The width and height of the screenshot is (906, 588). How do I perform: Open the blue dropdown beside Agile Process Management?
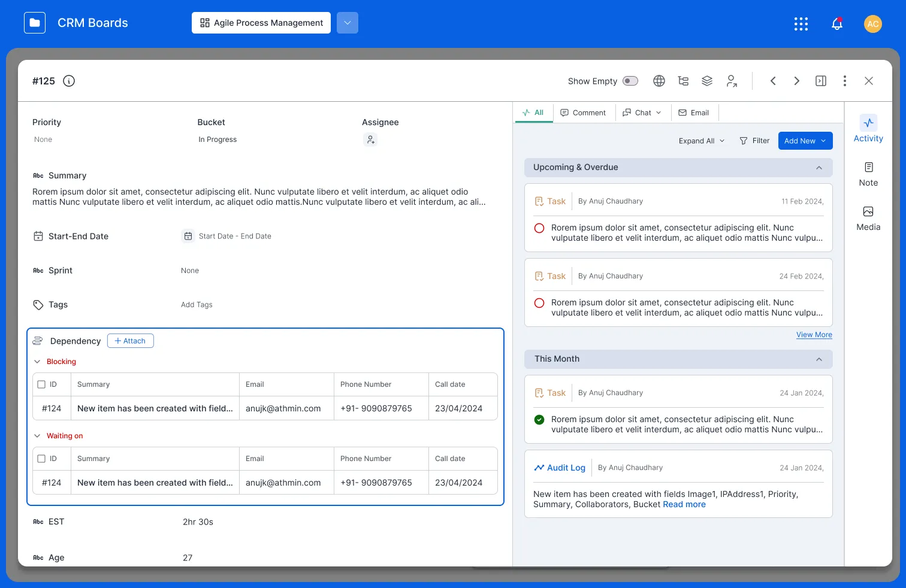[348, 23]
